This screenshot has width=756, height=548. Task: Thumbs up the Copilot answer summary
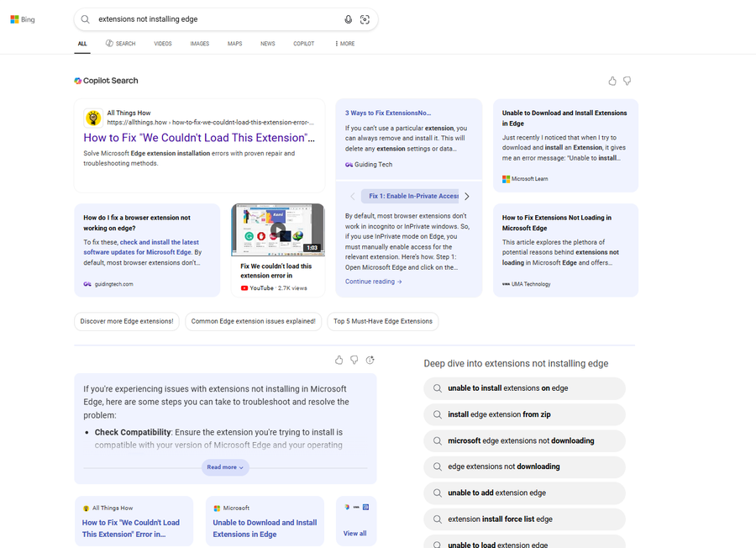339,360
